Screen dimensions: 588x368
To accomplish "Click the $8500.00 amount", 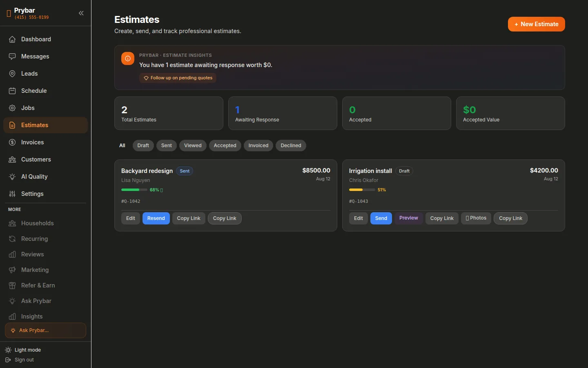I will [x=316, y=171].
